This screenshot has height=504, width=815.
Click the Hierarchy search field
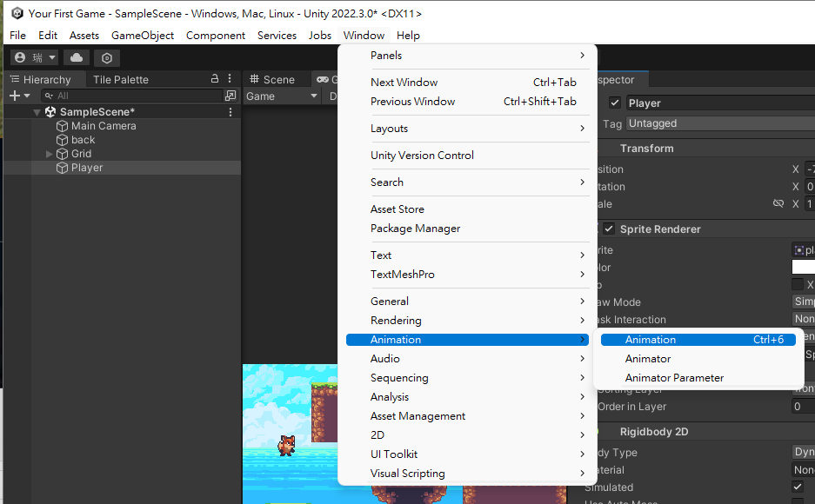132,96
